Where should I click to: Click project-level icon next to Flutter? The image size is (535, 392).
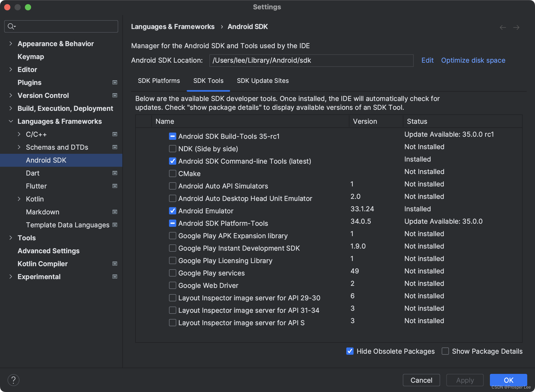(x=115, y=186)
